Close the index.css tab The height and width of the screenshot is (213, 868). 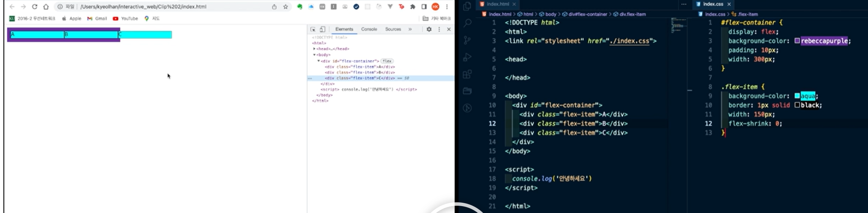click(x=729, y=4)
